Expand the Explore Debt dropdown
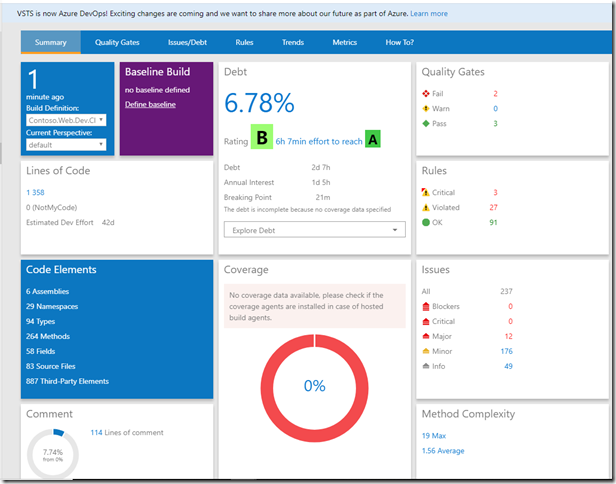 (x=314, y=230)
